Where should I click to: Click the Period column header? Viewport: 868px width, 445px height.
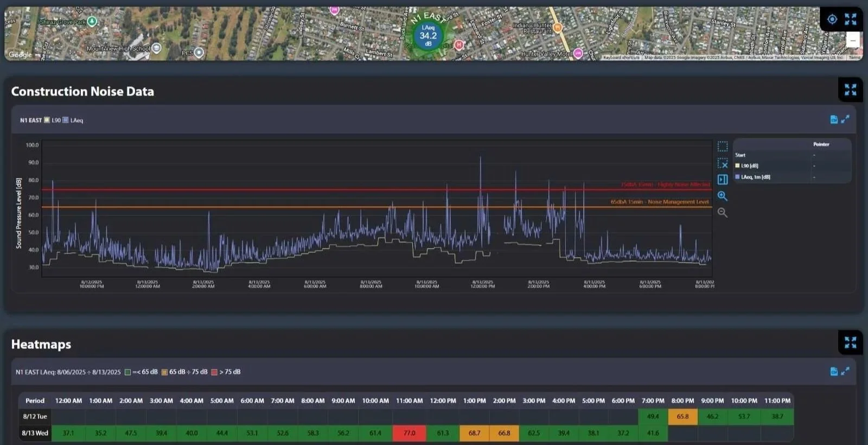coord(35,400)
